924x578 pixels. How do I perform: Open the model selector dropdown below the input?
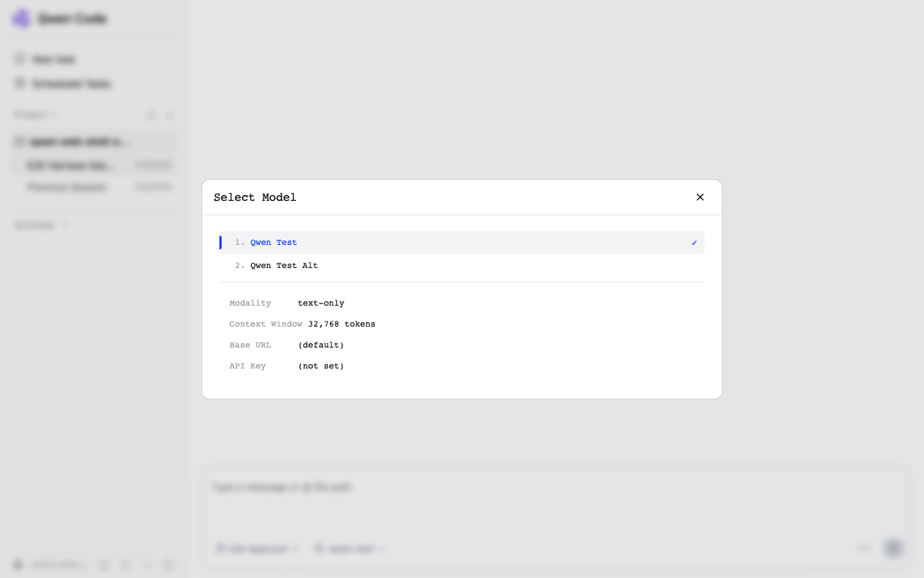click(x=350, y=549)
